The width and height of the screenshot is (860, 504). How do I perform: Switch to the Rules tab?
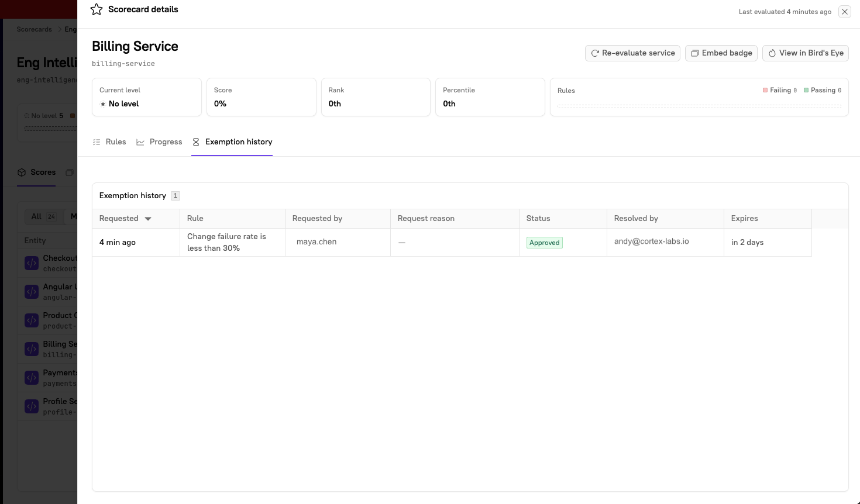click(109, 142)
